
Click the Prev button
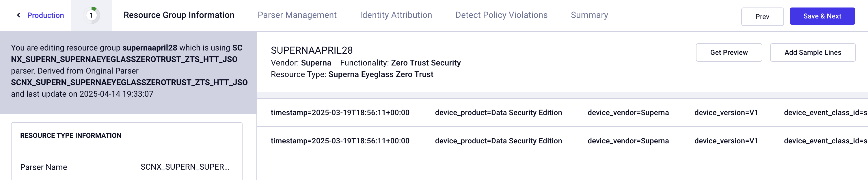tap(762, 16)
